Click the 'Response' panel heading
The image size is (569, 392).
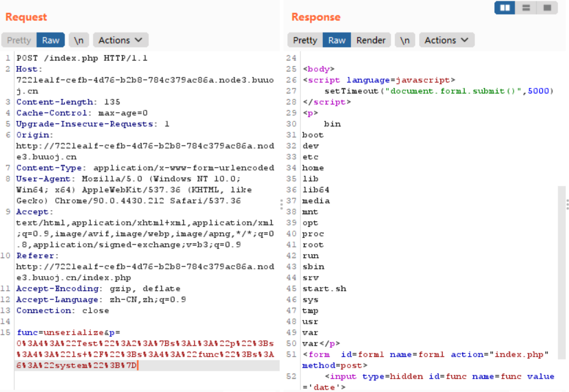316,17
